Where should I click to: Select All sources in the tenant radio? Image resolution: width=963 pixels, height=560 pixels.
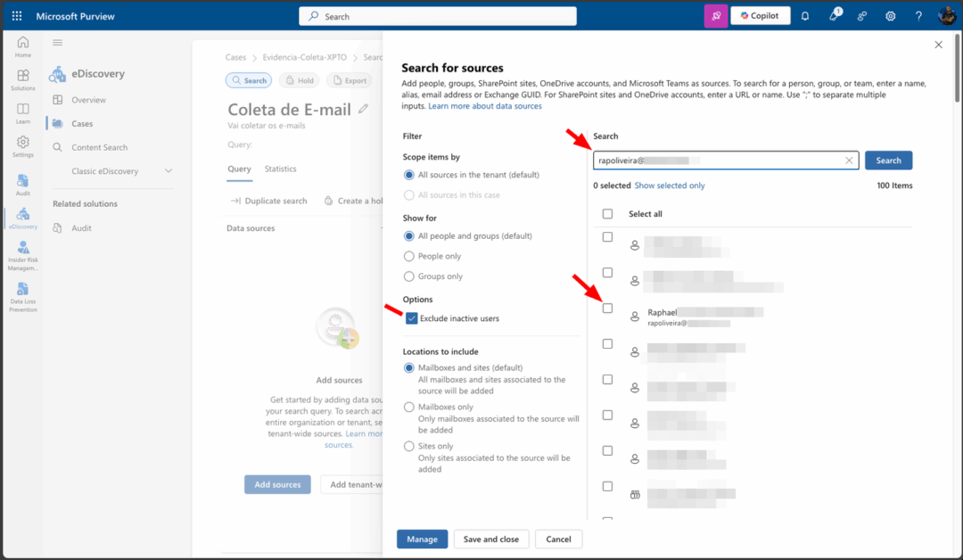click(x=409, y=175)
